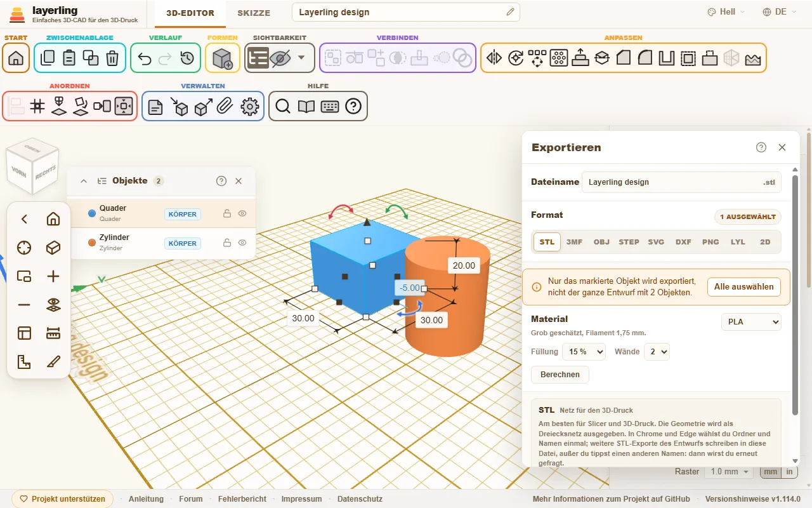Click Projekt unterstützen button
This screenshot has height=508, width=812.
point(62,499)
